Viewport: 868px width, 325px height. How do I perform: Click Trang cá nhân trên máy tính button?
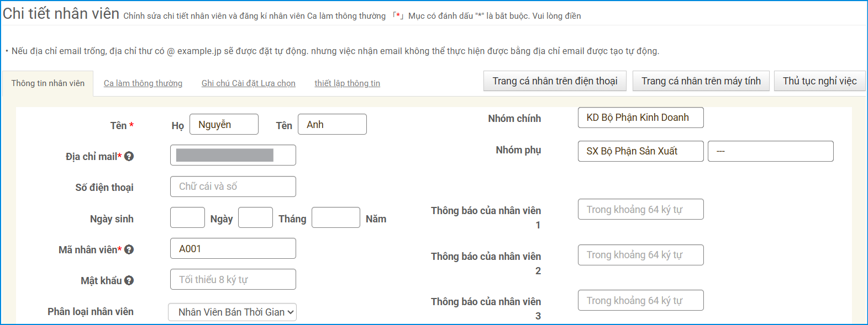coord(701,81)
